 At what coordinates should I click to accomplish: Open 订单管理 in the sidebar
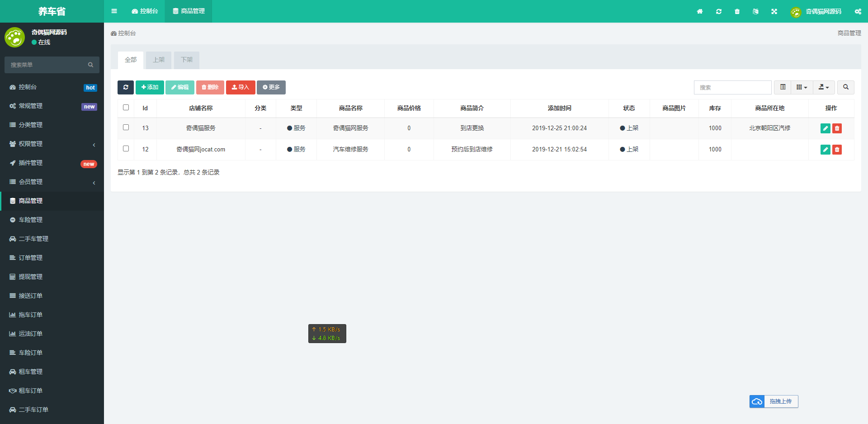tap(52, 258)
